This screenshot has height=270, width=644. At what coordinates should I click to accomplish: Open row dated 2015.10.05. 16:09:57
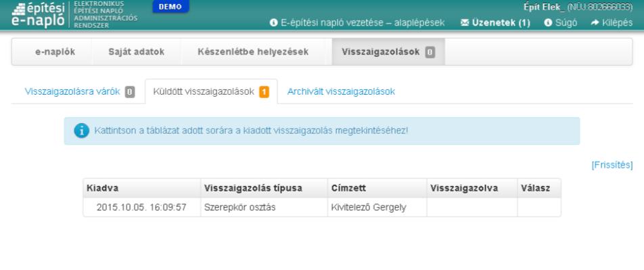[322, 208]
